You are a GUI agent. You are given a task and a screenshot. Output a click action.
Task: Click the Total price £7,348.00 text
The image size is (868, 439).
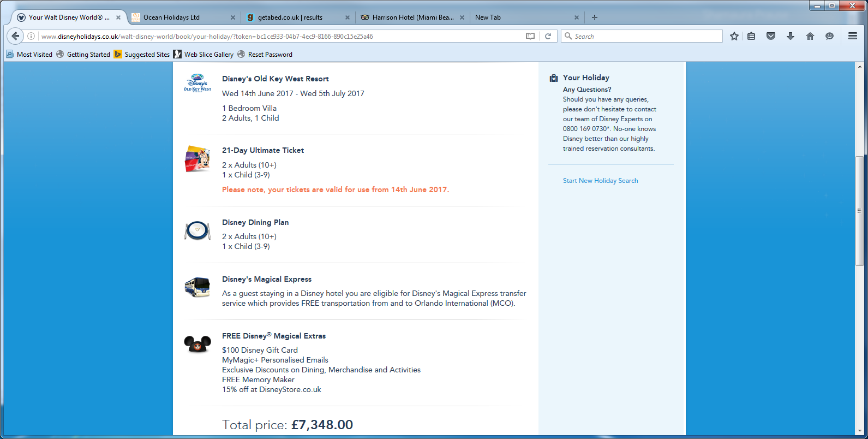tap(288, 425)
